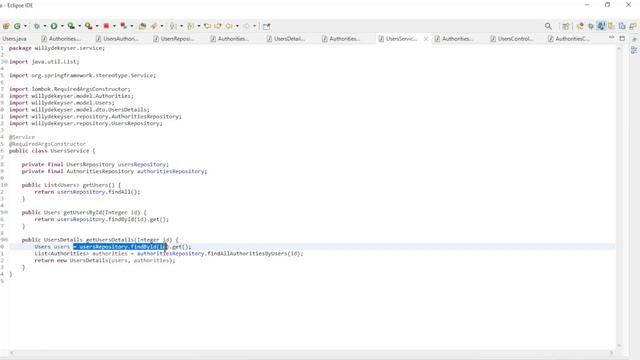Click the vertical scrollbar's up arrow
The width and height of the screenshot is (640, 360).
pos(620,49)
